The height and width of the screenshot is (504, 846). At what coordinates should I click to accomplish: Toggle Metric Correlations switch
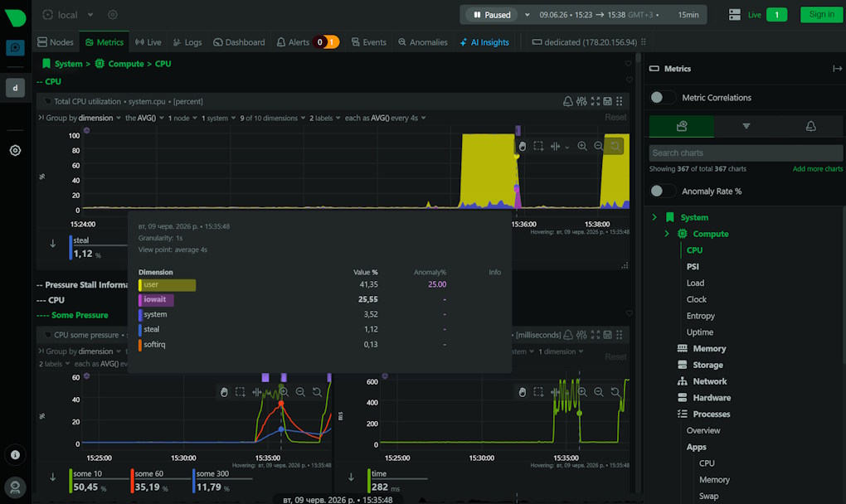662,98
